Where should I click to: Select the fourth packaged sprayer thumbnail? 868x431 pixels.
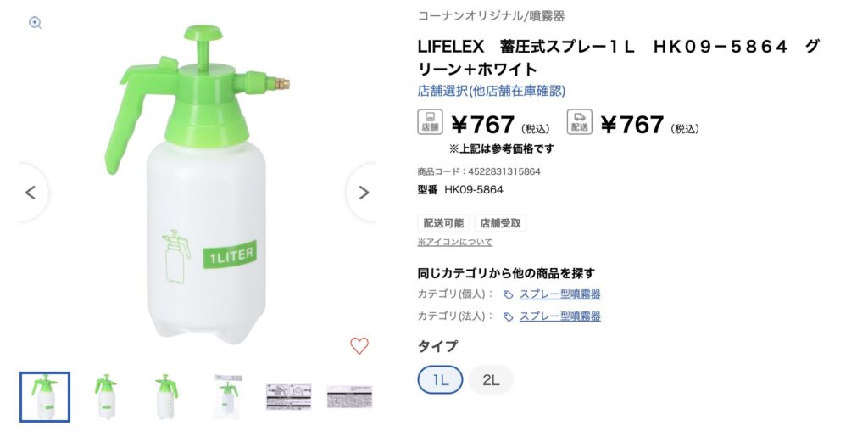(x=228, y=397)
